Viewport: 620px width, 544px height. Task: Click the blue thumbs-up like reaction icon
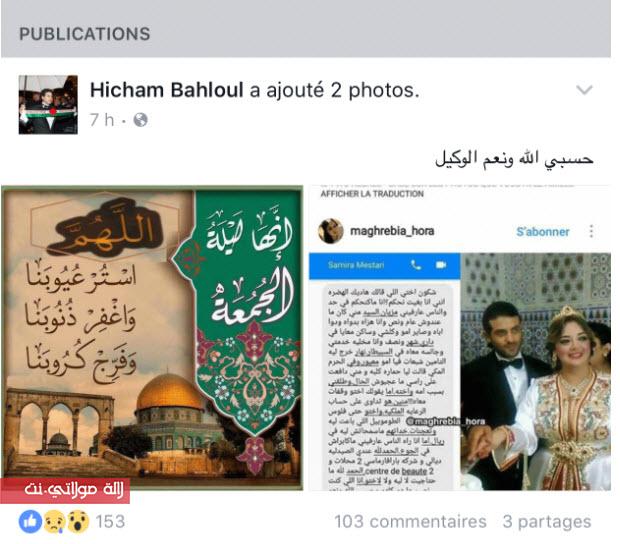point(30,521)
